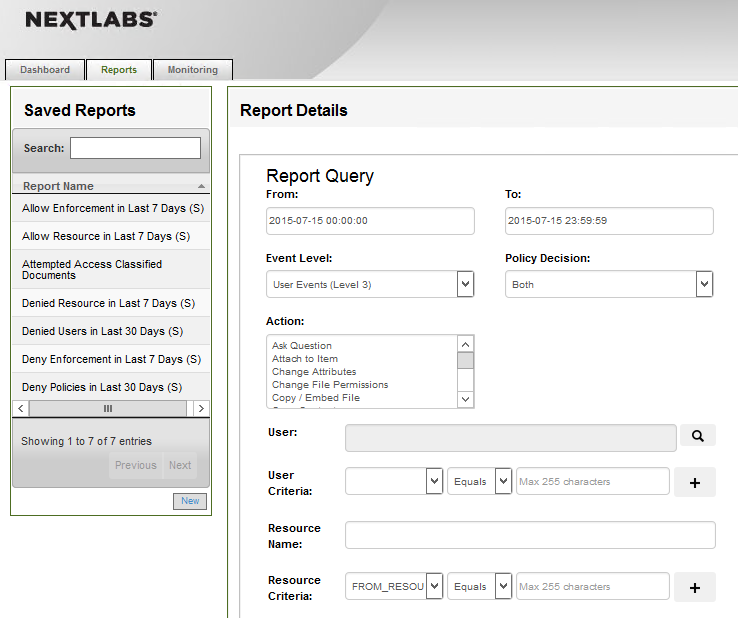Click the Previous pagination button
Screen dimensions: 738x618
(136, 465)
